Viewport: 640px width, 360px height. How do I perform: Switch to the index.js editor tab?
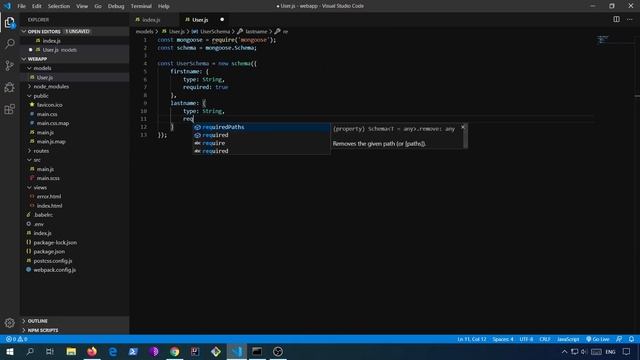(x=151, y=20)
